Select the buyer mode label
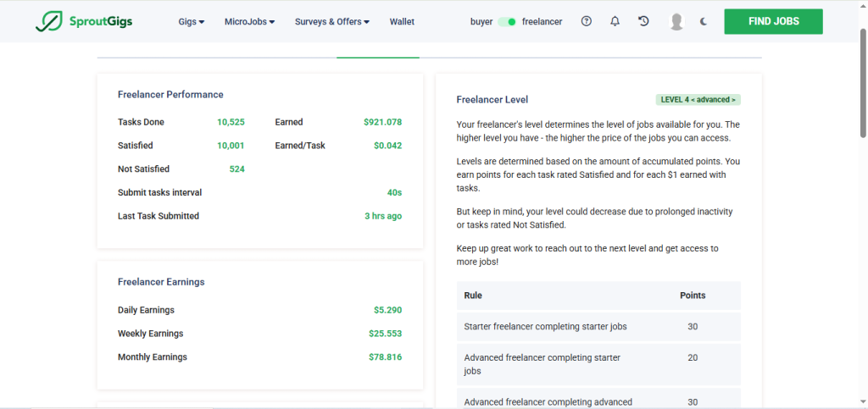868x409 pixels. coord(481,22)
